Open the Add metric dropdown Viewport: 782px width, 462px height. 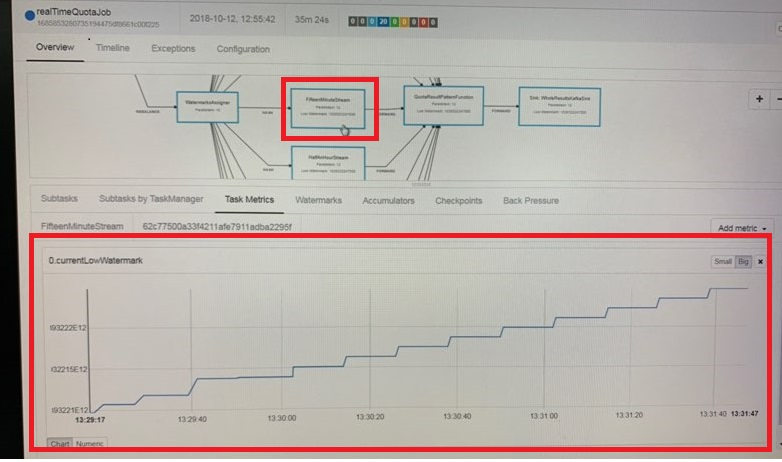[x=740, y=228]
